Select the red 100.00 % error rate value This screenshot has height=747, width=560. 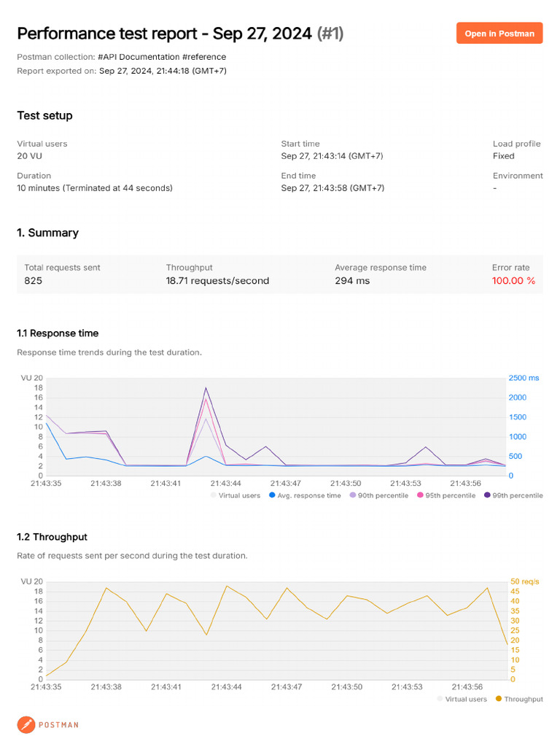click(x=513, y=281)
